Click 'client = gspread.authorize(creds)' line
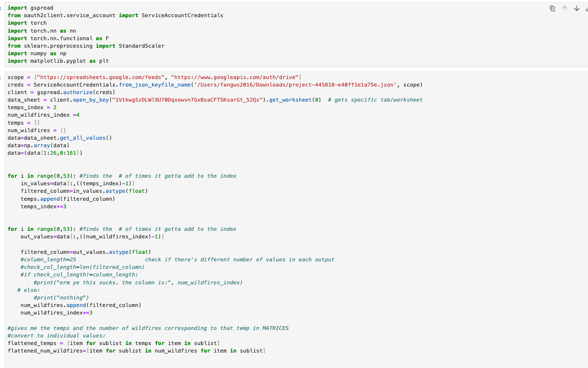 pyautogui.click(x=61, y=92)
